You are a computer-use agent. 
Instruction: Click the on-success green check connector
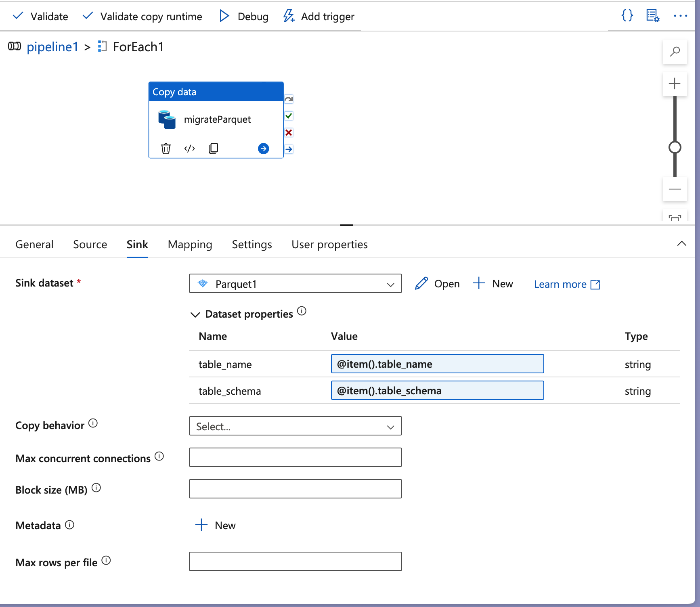click(289, 116)
